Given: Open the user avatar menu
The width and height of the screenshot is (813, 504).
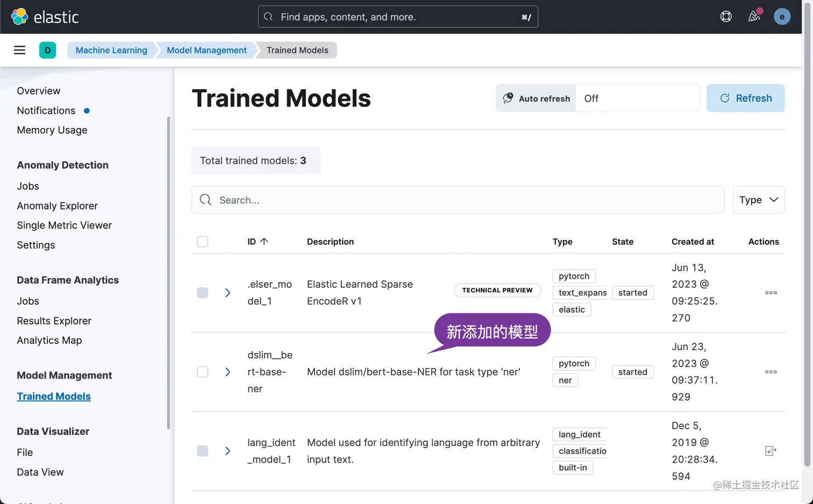Looking at the screenshot, I should pos(782,17).
